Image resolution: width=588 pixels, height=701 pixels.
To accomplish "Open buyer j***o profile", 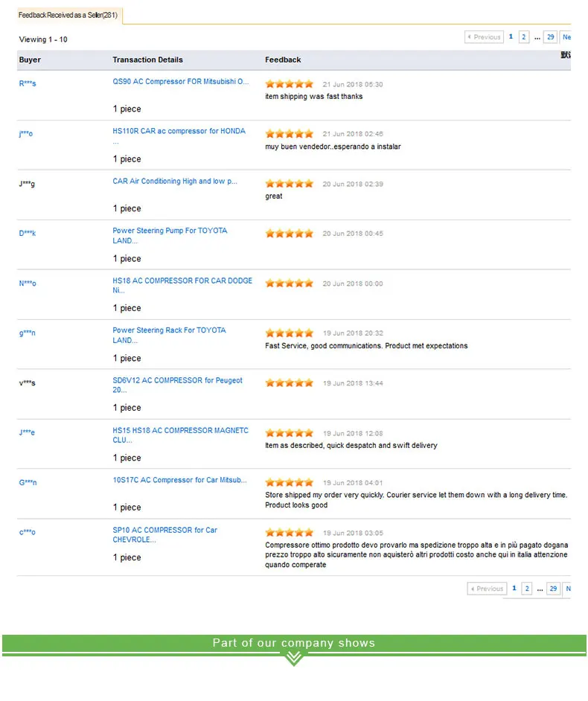I will pos(25,133).
